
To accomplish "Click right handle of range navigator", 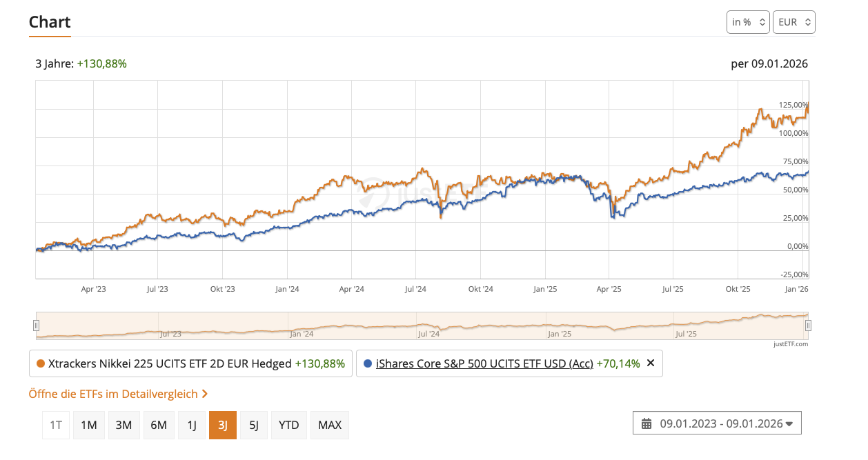I will tap(808, 326).
